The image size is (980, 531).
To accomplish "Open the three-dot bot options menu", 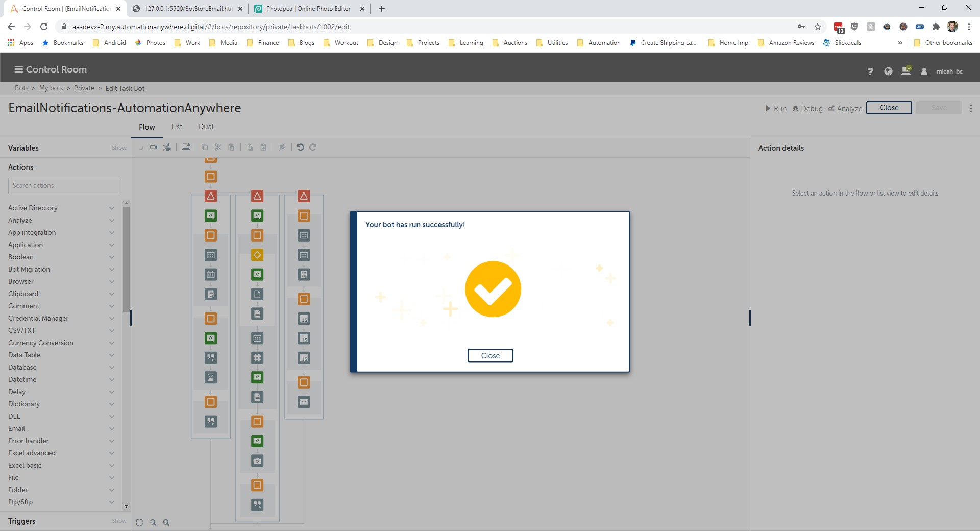I will pos(971,108).
